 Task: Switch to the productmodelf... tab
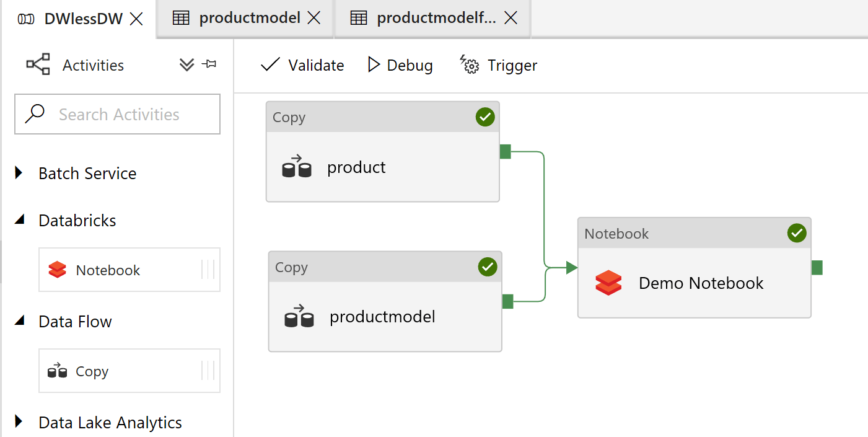[x=432, y=19]
